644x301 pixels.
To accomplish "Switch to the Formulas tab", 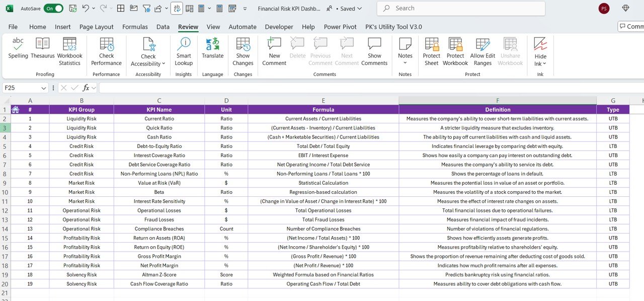I will tap(135, 27).
